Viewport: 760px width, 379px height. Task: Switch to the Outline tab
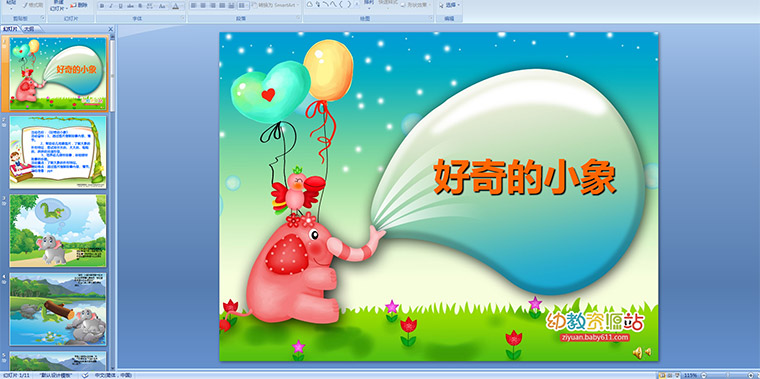point(29,29)
